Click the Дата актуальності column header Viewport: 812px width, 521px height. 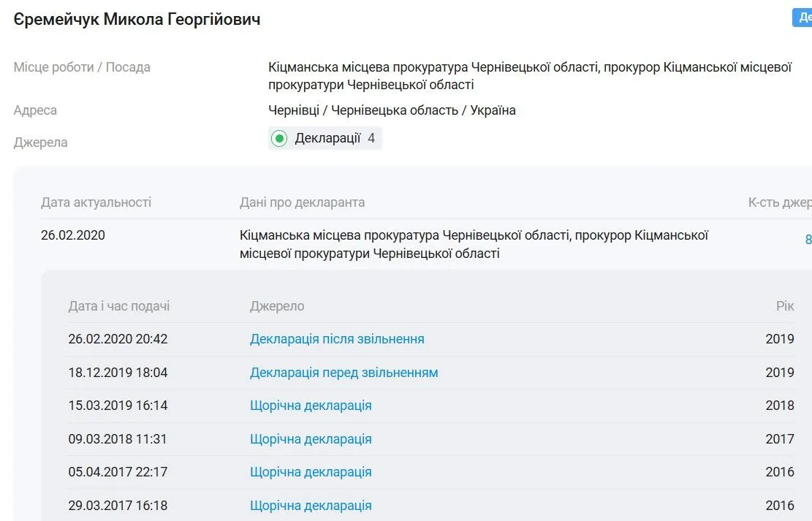tap(96, 202)
